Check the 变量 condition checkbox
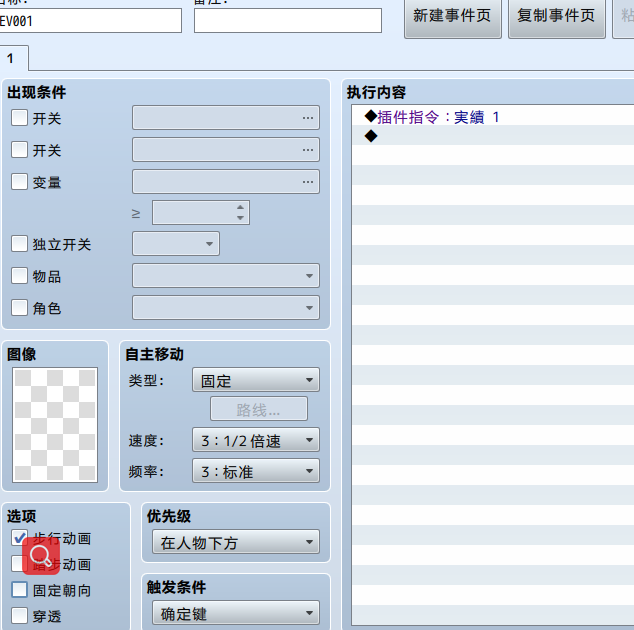Screen dimensions: 634x630 pos(19,182)
